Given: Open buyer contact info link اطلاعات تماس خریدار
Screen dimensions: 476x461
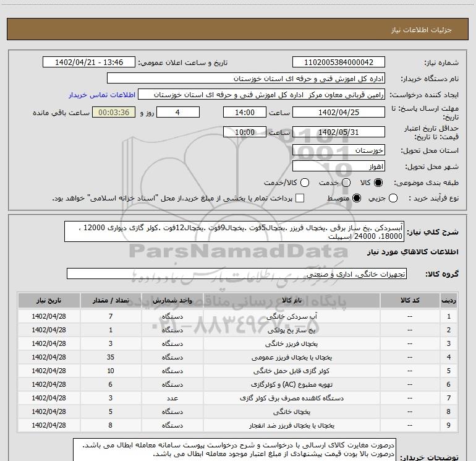Looking at the screenshot, I should [102, 95].
